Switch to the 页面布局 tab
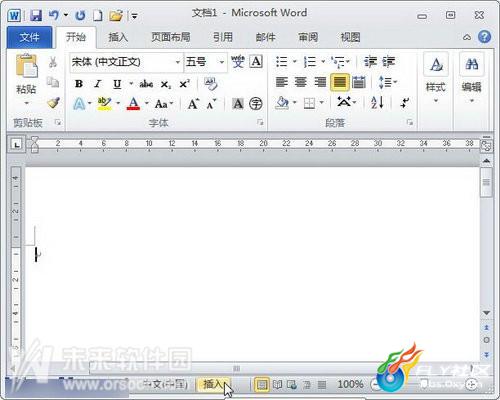Screen dimensions: 500x400 [171, 37]
